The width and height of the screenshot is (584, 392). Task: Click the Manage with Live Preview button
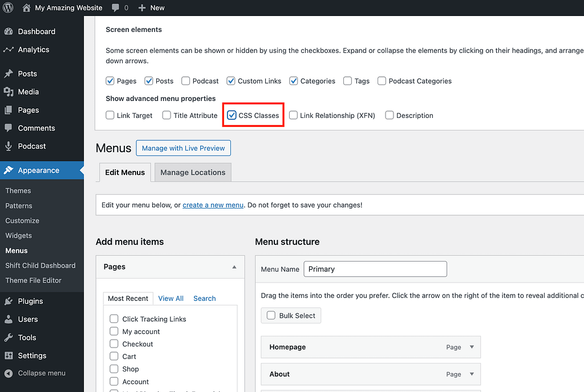coord(183,148)
